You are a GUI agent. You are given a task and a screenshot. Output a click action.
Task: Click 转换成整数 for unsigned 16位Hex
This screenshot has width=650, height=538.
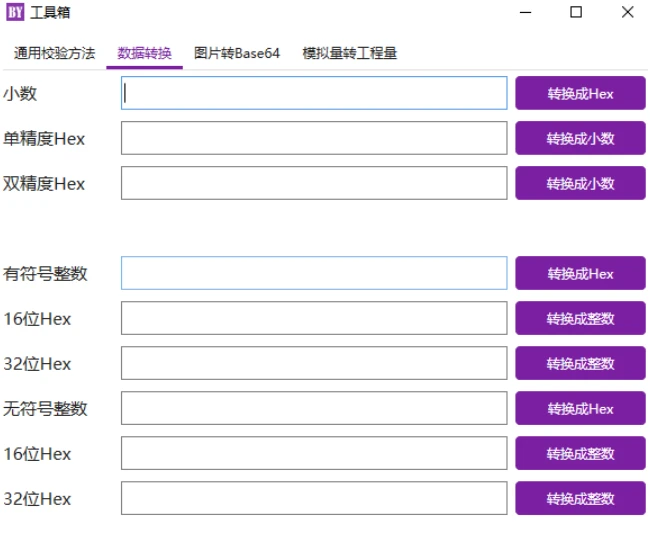(580, 453)
